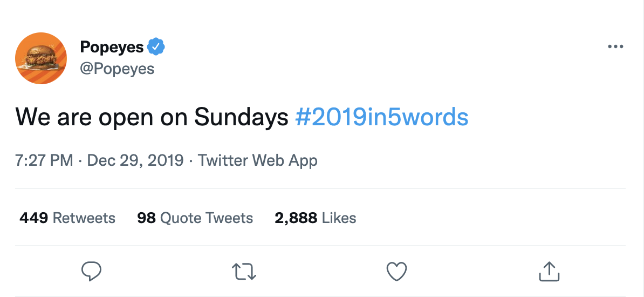
Task: Open the #2019in5words hashtag
Action: (x=382, y=117)
